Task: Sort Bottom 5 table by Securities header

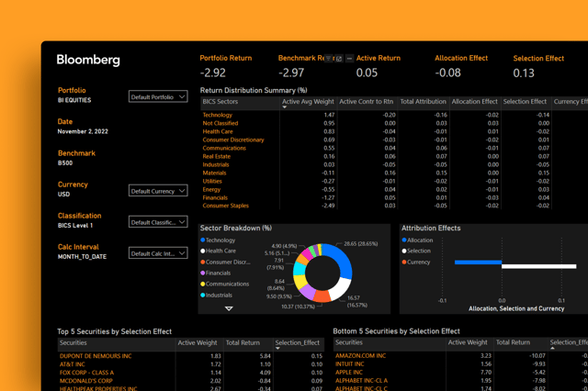Action: coord(349,342)
